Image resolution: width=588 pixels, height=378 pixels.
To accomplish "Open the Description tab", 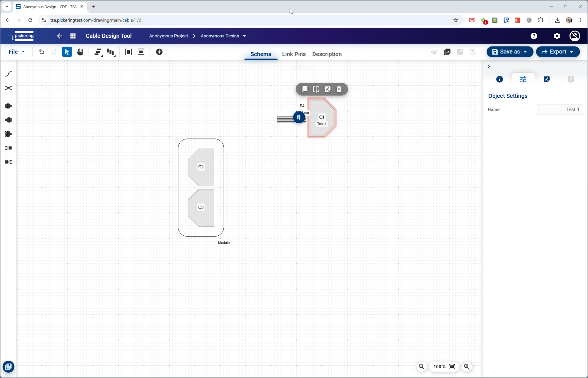I will pos(327,54).
